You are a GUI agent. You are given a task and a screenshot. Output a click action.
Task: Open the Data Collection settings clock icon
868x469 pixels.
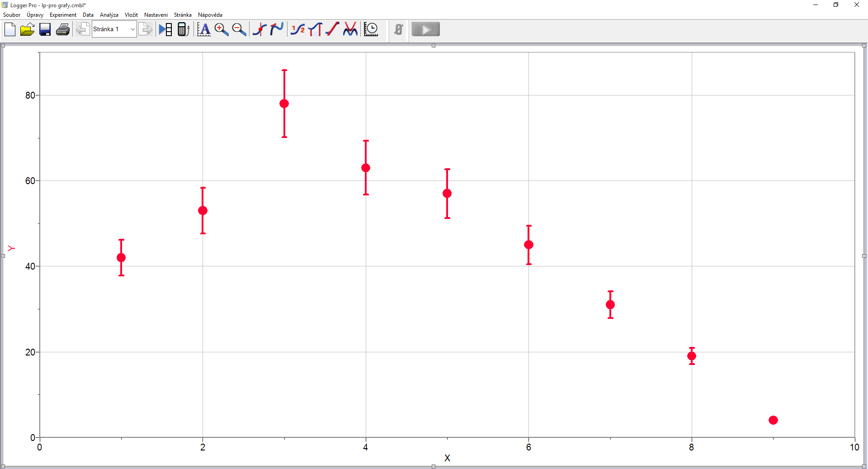371,29
